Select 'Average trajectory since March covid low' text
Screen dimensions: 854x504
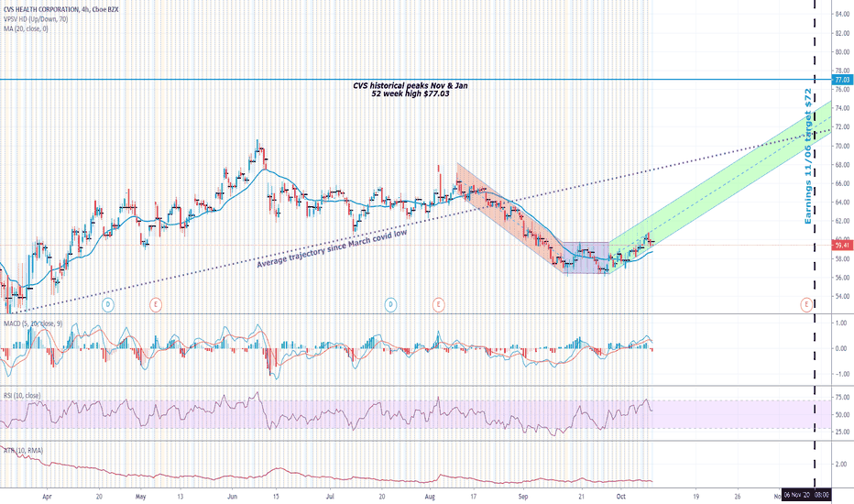(333, 249)
